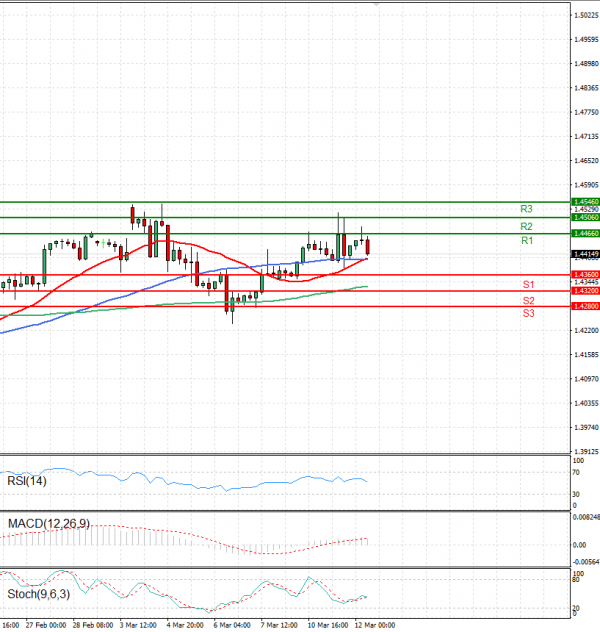Click the 1.48980 price axis value

click(586, 64)
